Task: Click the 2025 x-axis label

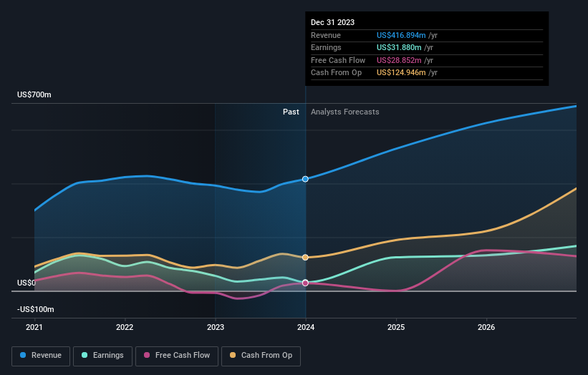Action: pos(396,328)
